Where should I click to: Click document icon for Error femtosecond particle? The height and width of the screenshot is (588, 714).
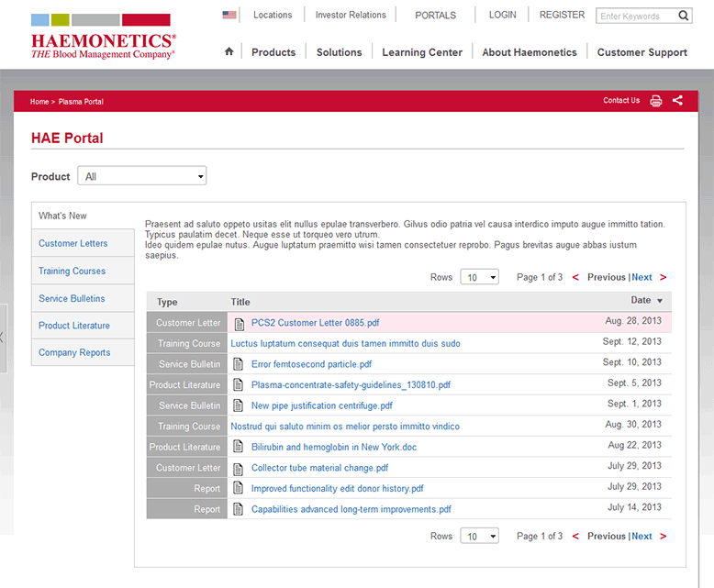238,363
